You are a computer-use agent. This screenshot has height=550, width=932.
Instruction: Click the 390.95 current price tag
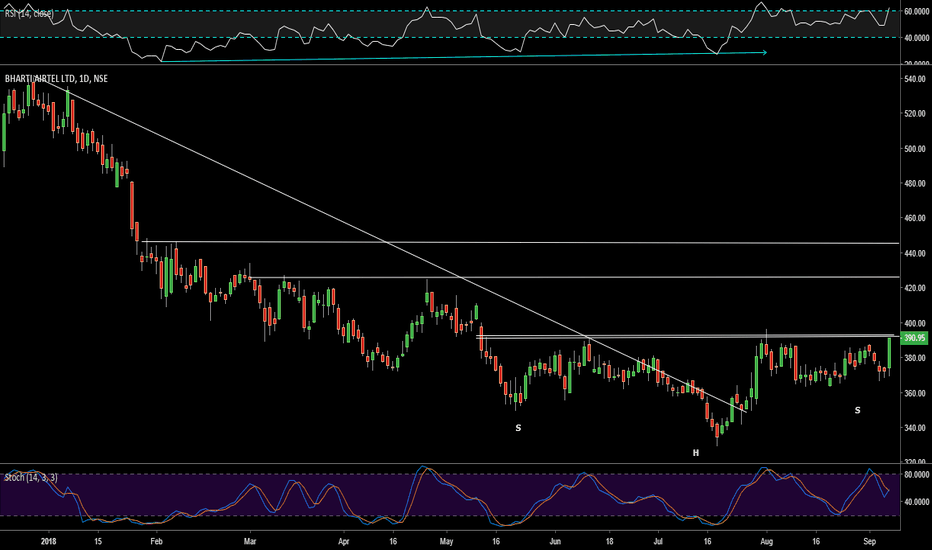pyautogui.click(x=914, y=338)
